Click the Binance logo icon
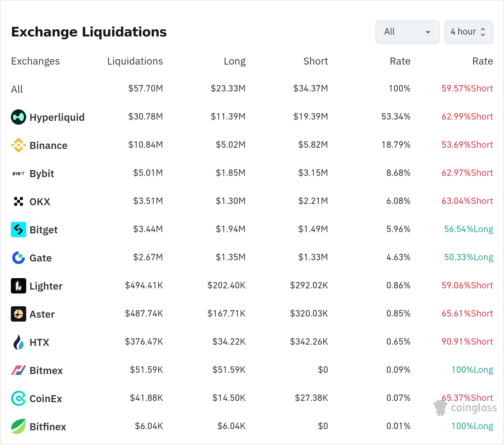Screen dimensions: 504x445 [x=19, y=145]
